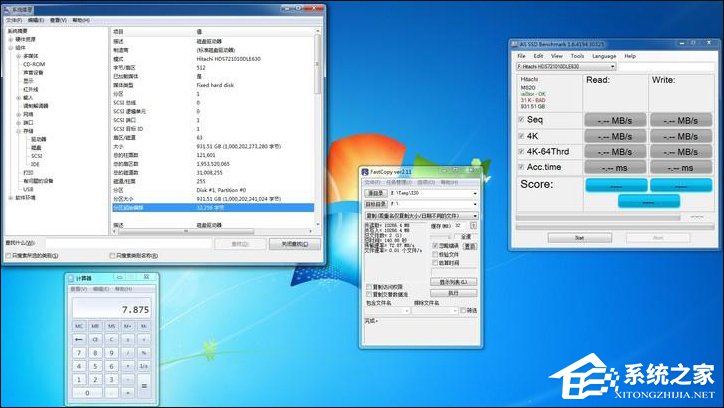Click the calculator equals key
Viewport: 724px width, 408px height.
click(x=144, y=386)
